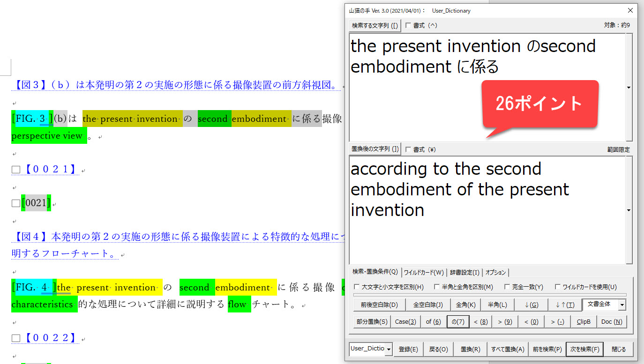644x364 pixels.
Task: Click the すべて置換(A) button
Action: pyautogui.click(x=508, y=349)
